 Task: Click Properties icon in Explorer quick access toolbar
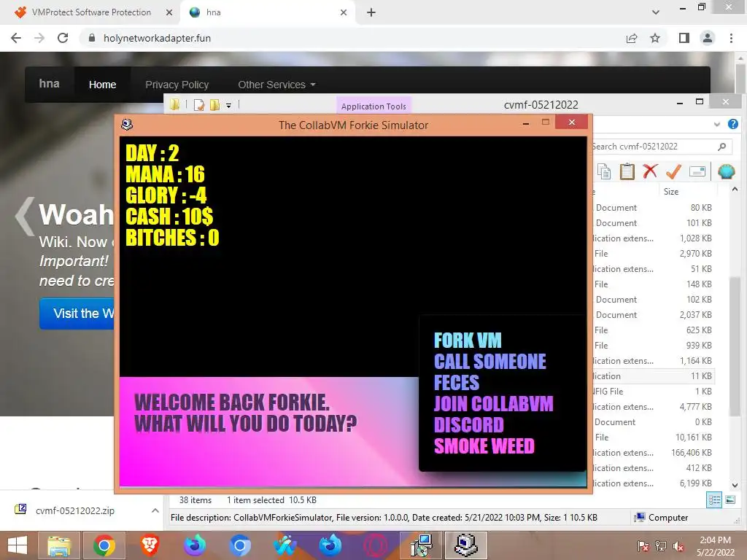click(x=199, y=105)
